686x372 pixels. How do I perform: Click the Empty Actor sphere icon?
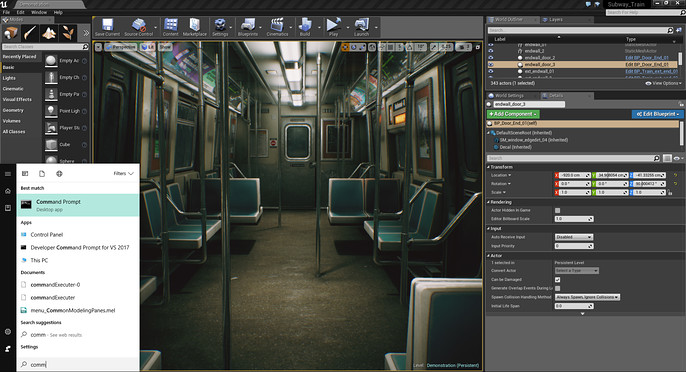(x=51, y=61)
